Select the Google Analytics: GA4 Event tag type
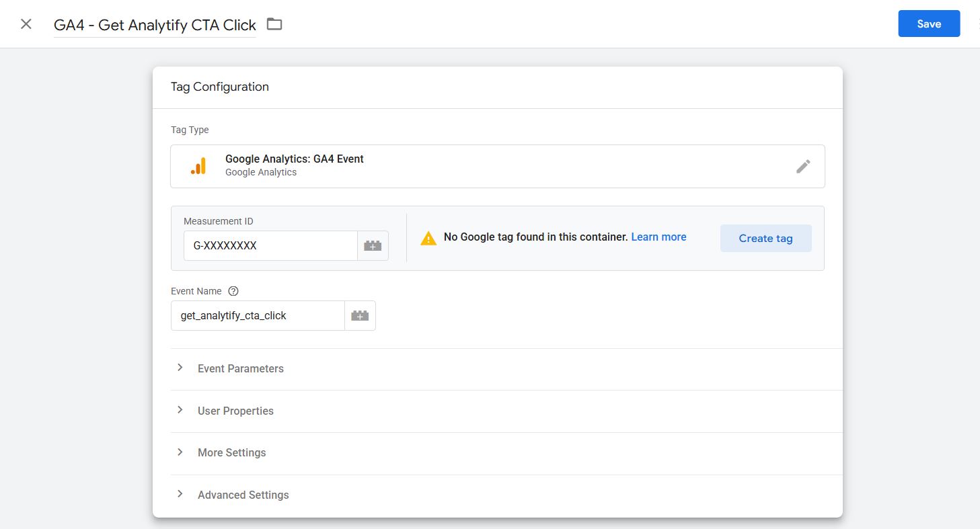Viewport: 980px width, 529px height. (295, 159)
